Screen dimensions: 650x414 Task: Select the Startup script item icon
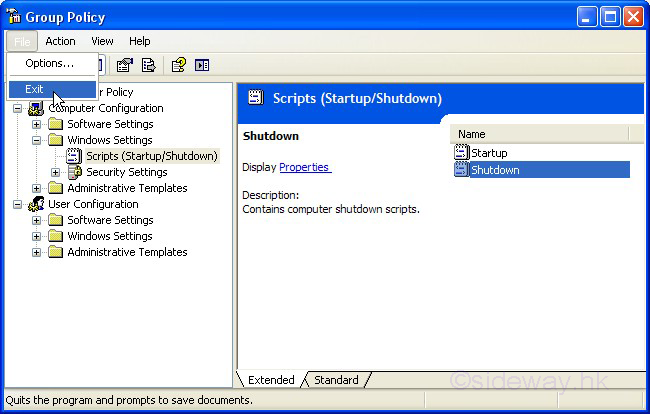point(461,153)
